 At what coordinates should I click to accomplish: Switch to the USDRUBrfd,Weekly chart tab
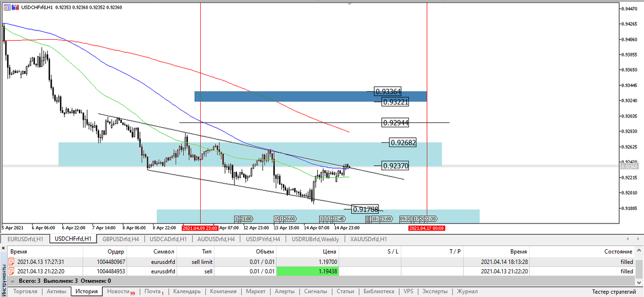tap(315, 239)
